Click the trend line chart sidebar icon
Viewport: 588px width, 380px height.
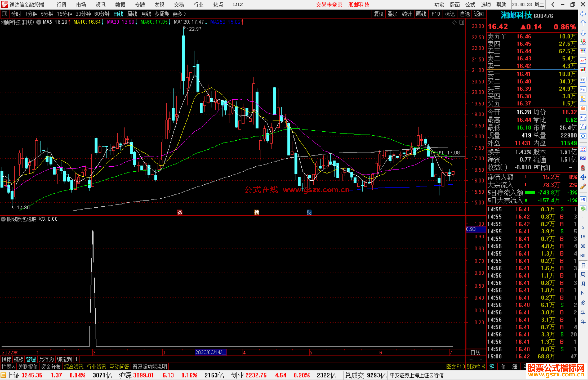pyautogui.click(x=583, y=61)
